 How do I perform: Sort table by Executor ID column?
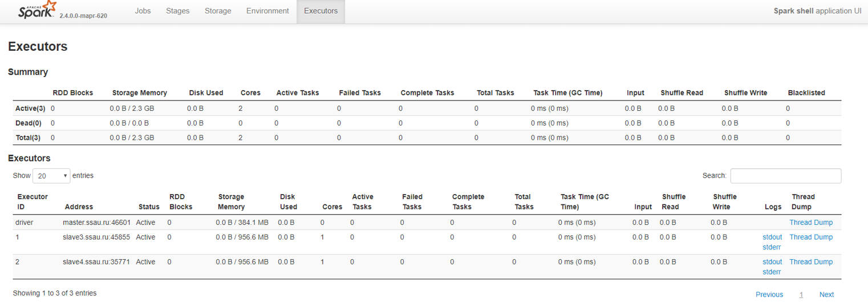[33, 202]
